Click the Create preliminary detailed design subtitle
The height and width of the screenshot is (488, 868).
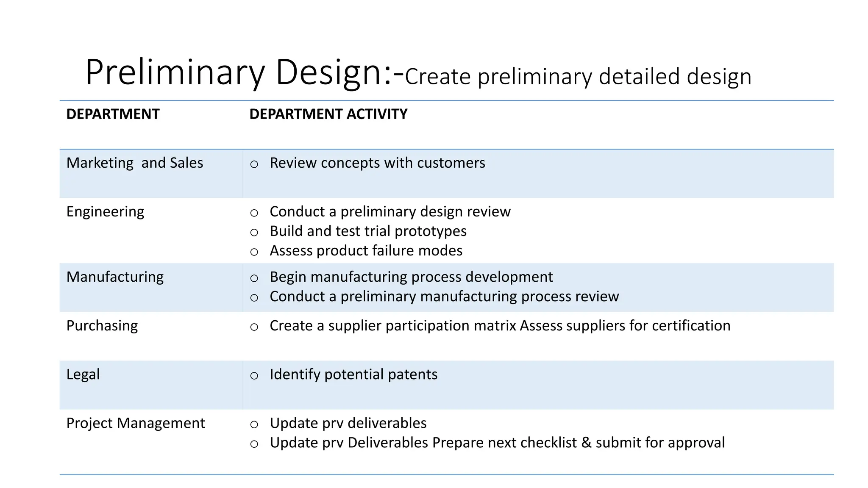point(578,77)
